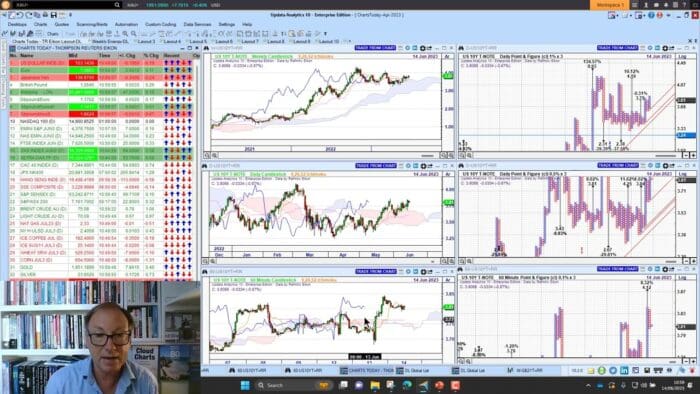Select the SILVER row in quote list
The height and width of the screenshot is (394, 700).
point(101,274)
